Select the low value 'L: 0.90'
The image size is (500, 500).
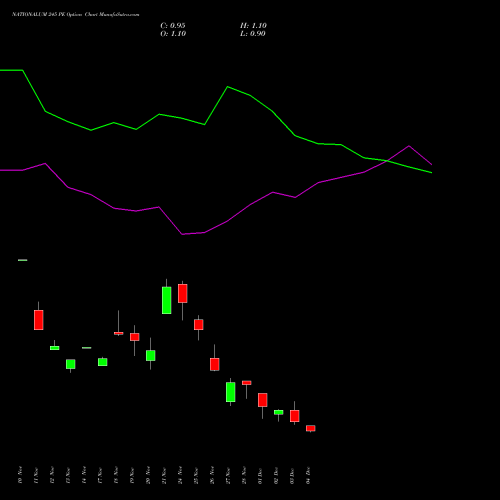tap(253, 34)
